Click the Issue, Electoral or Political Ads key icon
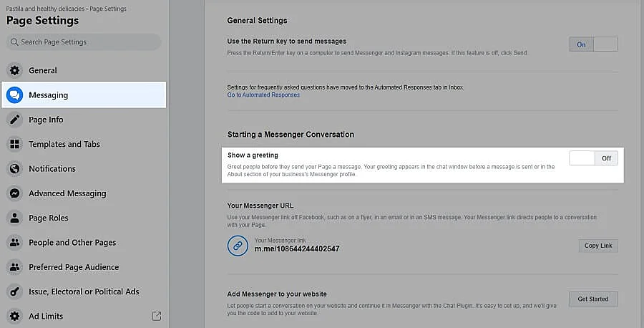This screenshot has width=644, height=328. coord(14,291)
